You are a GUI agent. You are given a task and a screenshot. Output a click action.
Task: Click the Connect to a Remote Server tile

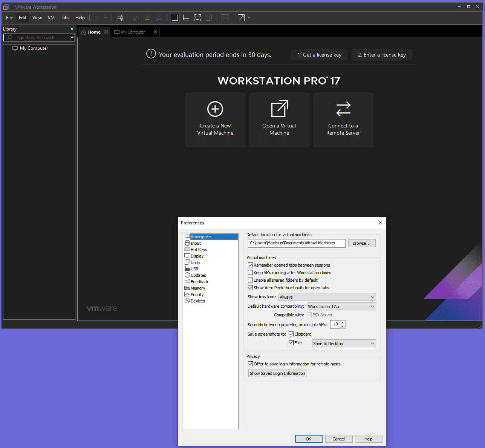343,120
